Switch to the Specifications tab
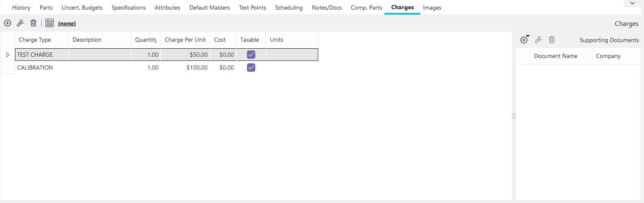The width and height of the screenshot is (644, 203). pyautogui.click(x=128, y=8)
